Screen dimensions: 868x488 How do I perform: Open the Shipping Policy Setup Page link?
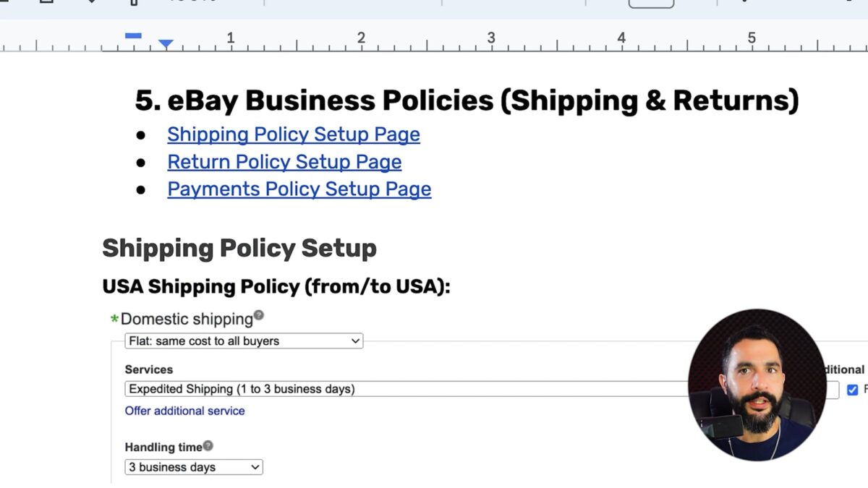pyautogui.click(x=294, y=134)
